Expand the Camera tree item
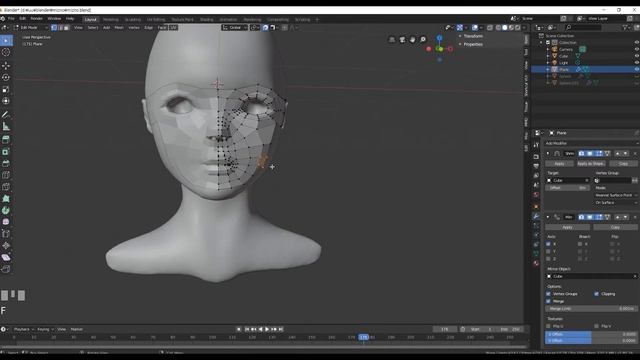640x360 pixels. point(548,49)
